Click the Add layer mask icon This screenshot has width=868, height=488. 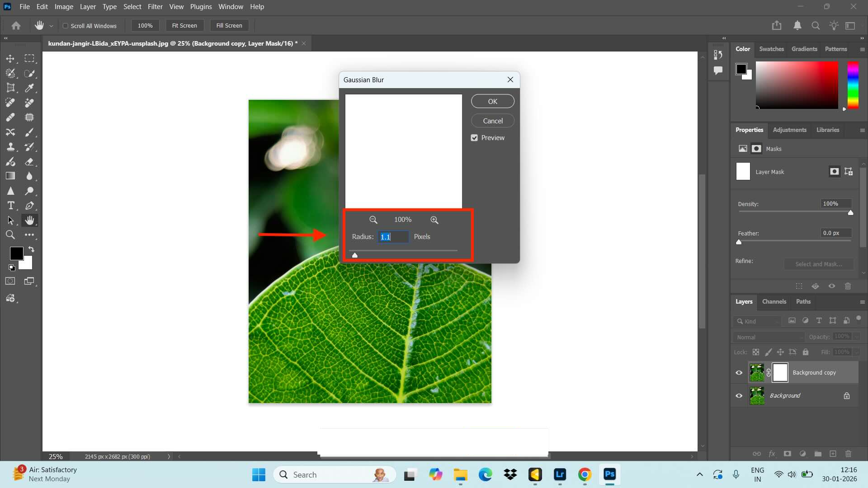[788, 454]
